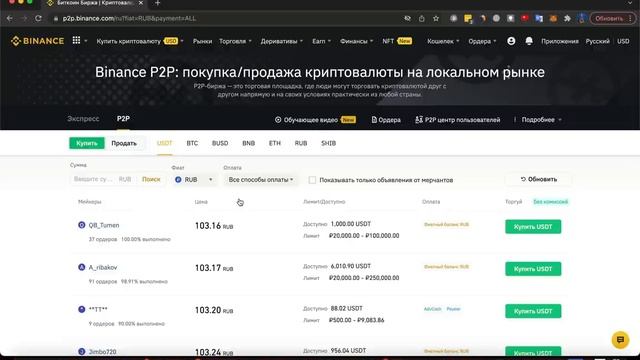Open the RUB fiat currency dropdown
Screen dimensions: 640x360
click(194, 180)
